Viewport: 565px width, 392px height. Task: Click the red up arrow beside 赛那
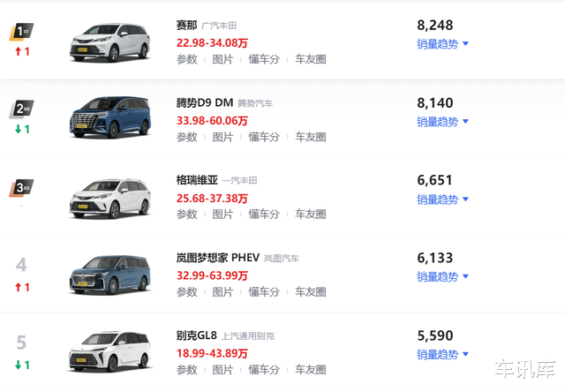tap(18, 51)
